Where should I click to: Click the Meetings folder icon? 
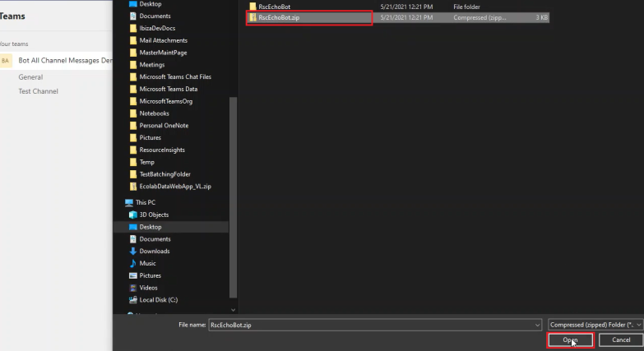[132, 65]
